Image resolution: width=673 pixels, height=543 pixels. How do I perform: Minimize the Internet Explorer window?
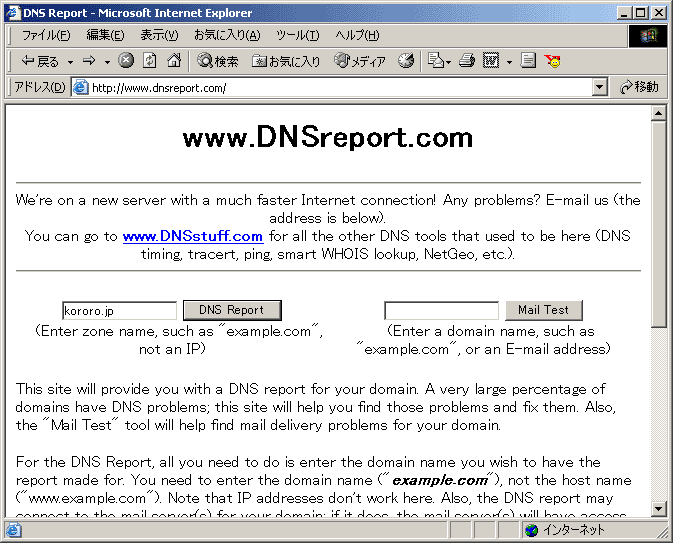(x=624, y=13)
